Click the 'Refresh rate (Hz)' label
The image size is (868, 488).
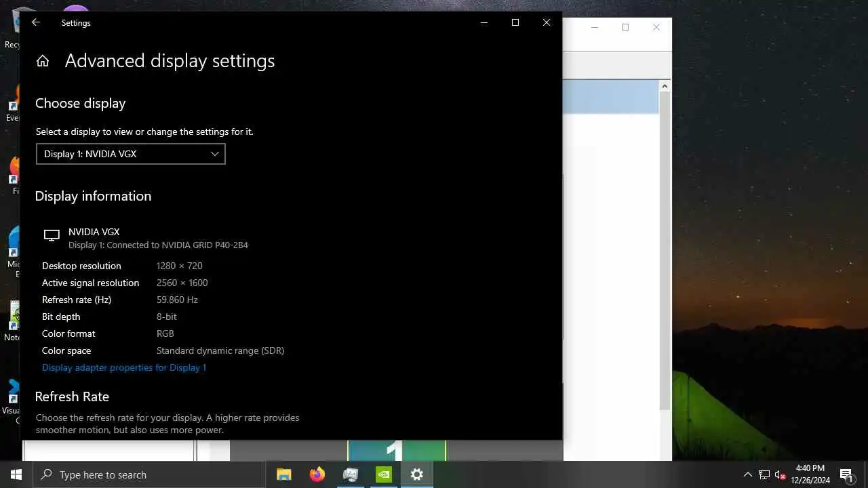pyautogui.click(x=77, y=300)
